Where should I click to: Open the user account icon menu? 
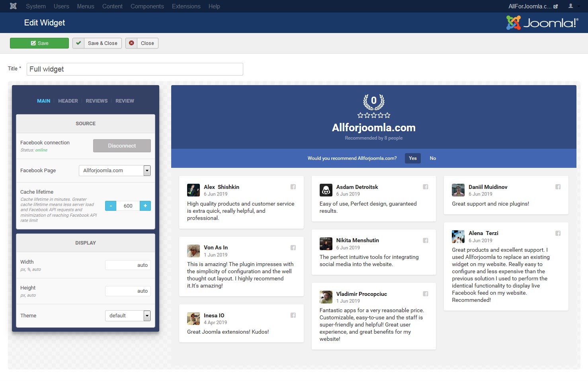tap(573, 6)
